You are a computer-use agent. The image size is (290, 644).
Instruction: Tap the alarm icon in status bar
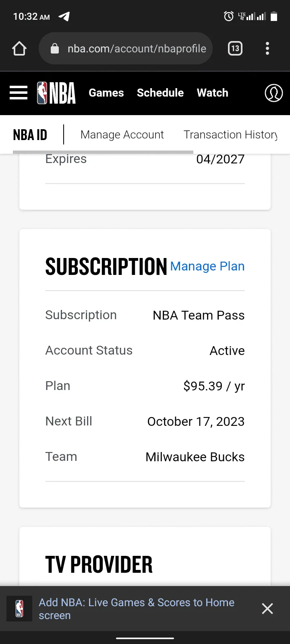(x=228, y=17)
